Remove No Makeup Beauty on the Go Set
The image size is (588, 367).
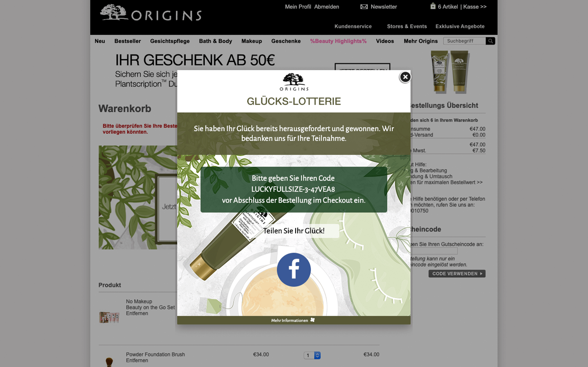click(x=137, y=313)
